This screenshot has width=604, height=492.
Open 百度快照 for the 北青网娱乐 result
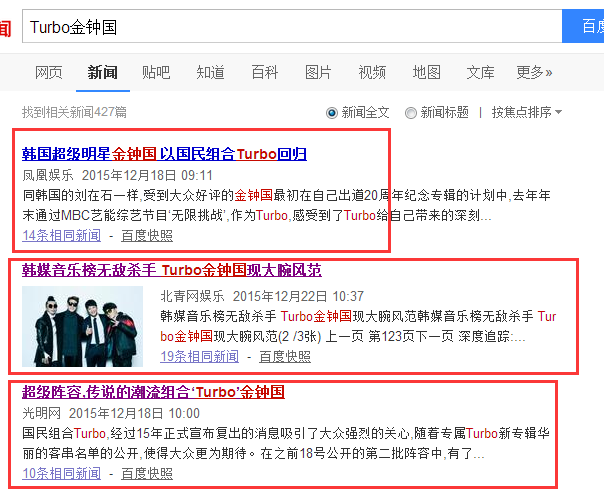(x=285, y=356)
